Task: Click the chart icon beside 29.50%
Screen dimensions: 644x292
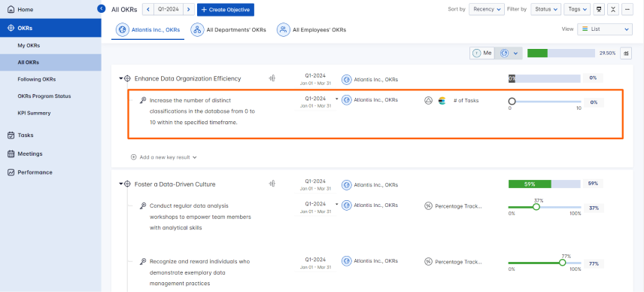Action: pyautogui.click(x=626, y=53)
